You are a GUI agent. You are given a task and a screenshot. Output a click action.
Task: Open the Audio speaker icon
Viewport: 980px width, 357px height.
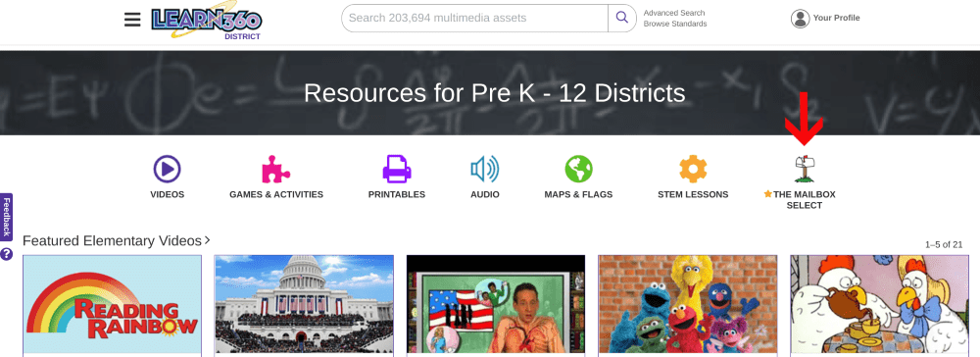tap(485, 169)
